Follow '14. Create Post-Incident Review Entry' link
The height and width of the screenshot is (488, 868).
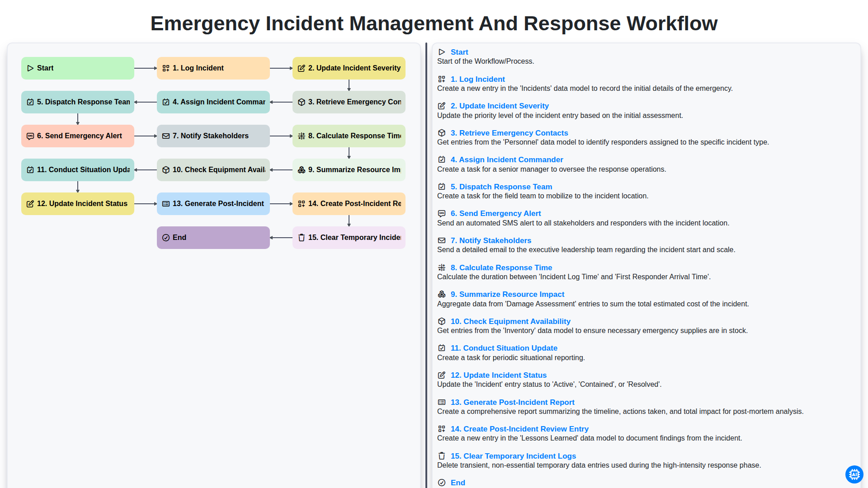(519, 429)
